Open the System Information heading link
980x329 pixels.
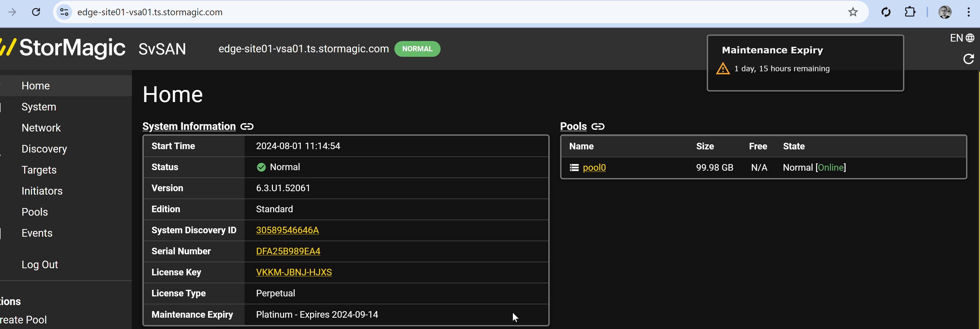(x=189, y=126)
